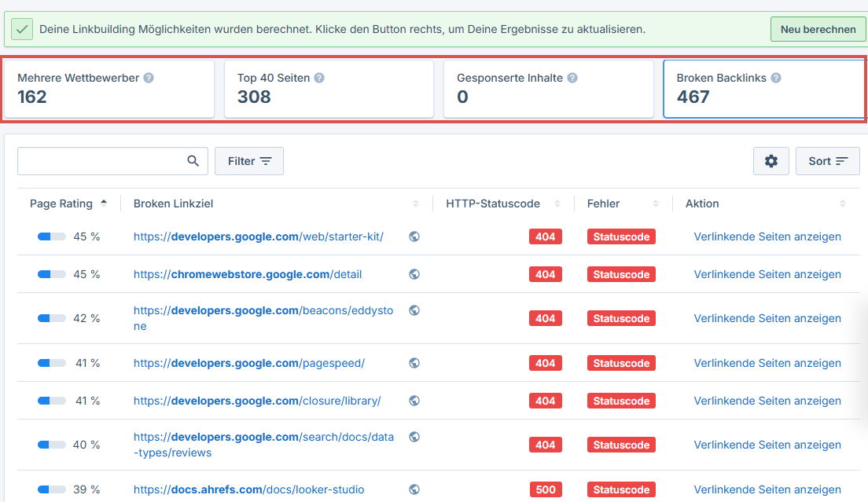
Task: Select the Broken Backlinks tab
Action: [764, 89]
